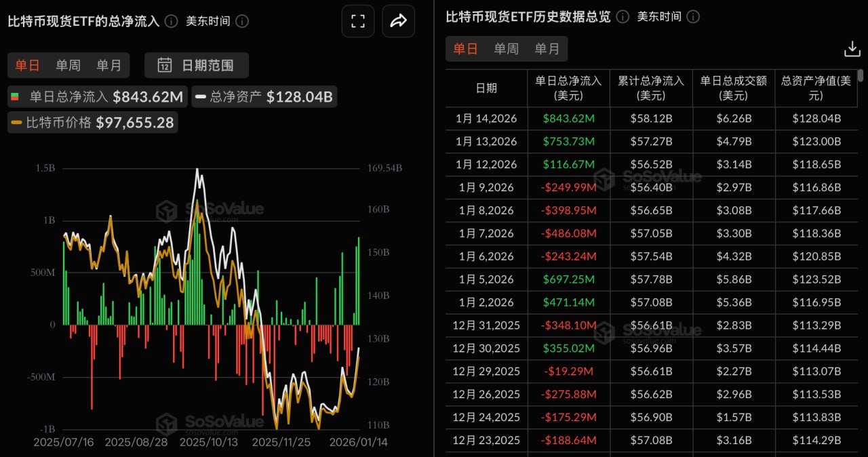Switch chart to 单月 view
This screenshot has width=868, height=457.
point(108,65)
